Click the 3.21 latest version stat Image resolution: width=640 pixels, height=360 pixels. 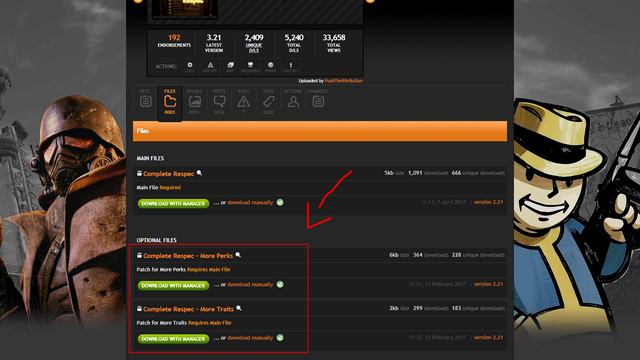pyautogui.click(x=214, y=43)
